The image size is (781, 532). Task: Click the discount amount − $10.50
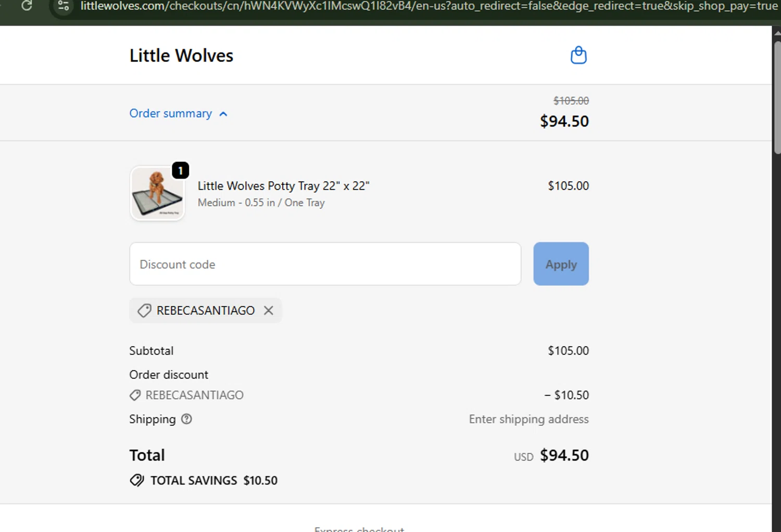[566, 395]
